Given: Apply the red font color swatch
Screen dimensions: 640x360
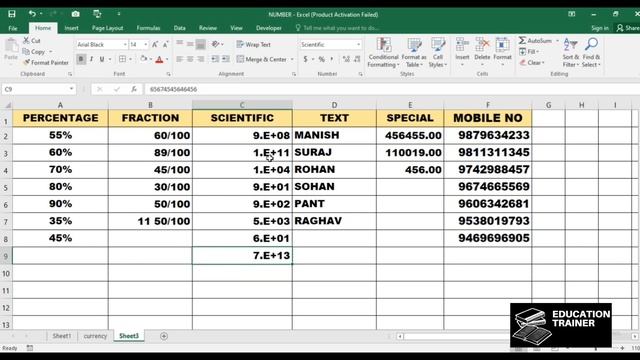Looking at the screenshot, I should click(x=160, y=60).
